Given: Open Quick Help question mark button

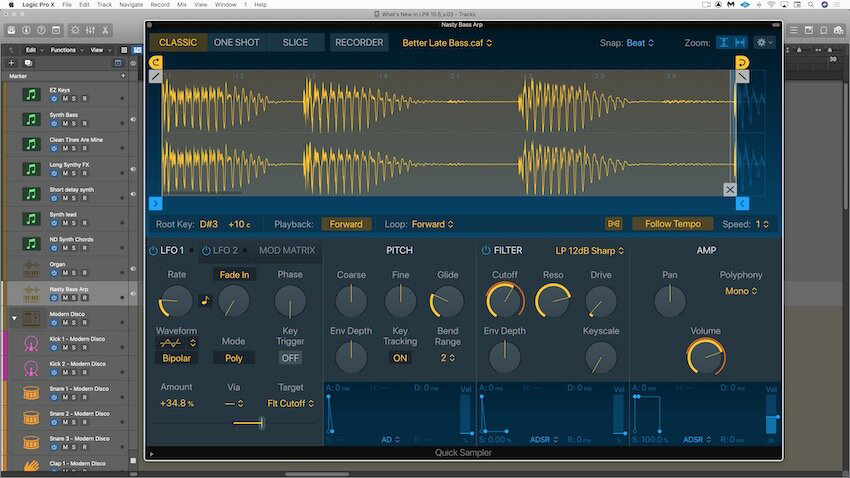Looking at the screenshot, I should 41,30.
